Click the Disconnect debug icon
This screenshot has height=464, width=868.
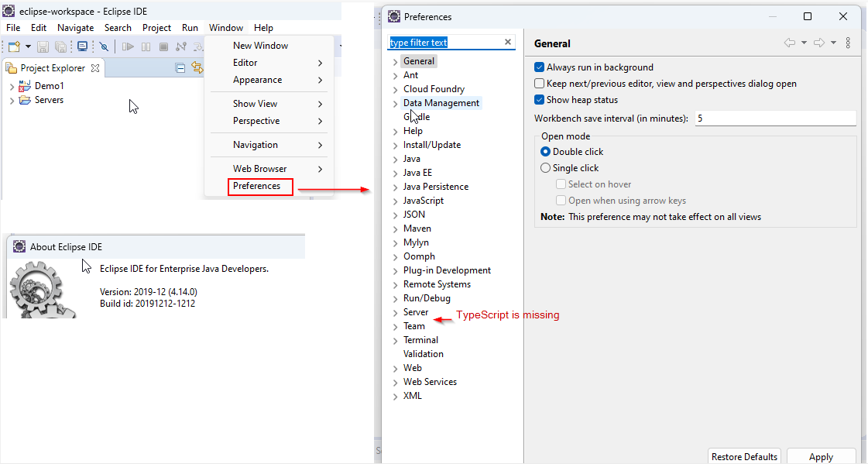181,46
